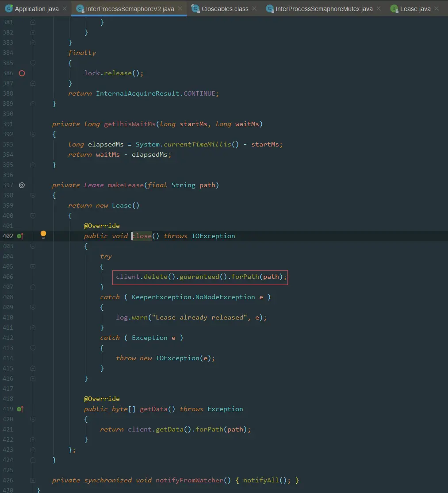Click the notifyFromWatcher method name

(189, 481)
